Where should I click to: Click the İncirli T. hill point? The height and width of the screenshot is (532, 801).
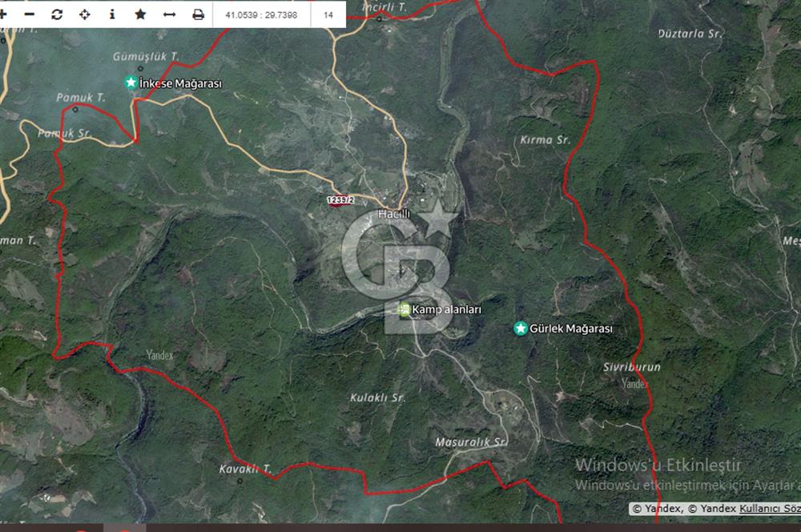coord(380,18)
